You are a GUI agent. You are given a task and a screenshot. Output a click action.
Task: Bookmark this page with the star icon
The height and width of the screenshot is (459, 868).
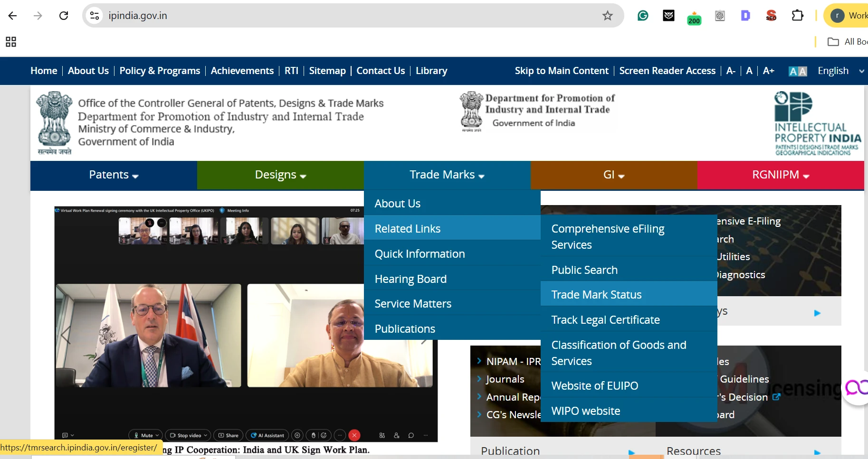coord(607,16)
